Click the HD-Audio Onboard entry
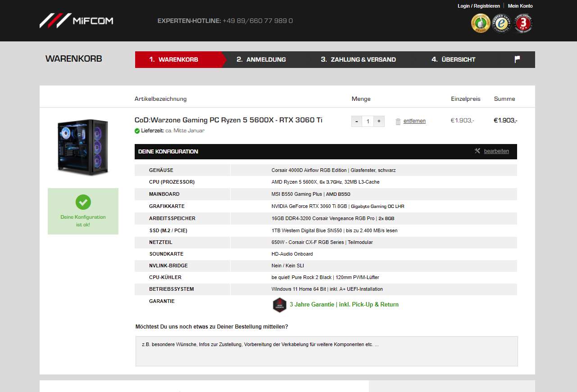Viewport: 577px width, 392px height. tap(292, 254)
